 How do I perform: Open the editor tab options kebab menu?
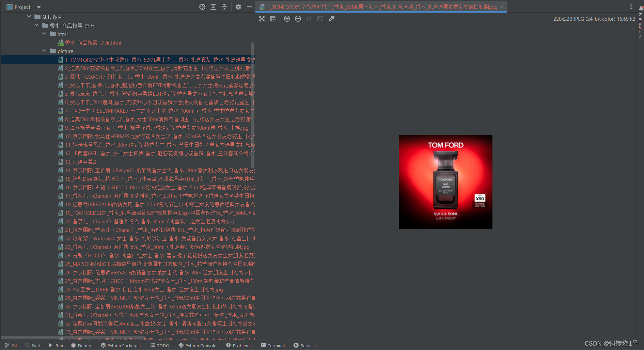pyautogui.click(x=631, y=7)
